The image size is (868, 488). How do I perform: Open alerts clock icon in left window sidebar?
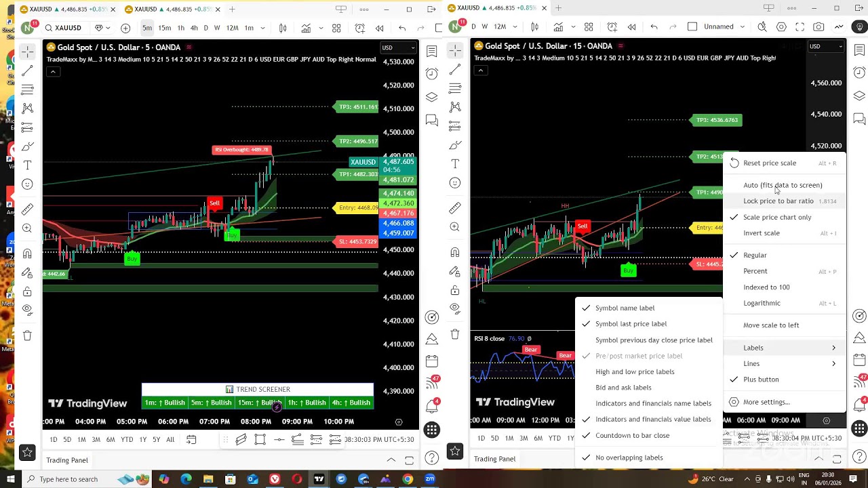tap(432, 73)
